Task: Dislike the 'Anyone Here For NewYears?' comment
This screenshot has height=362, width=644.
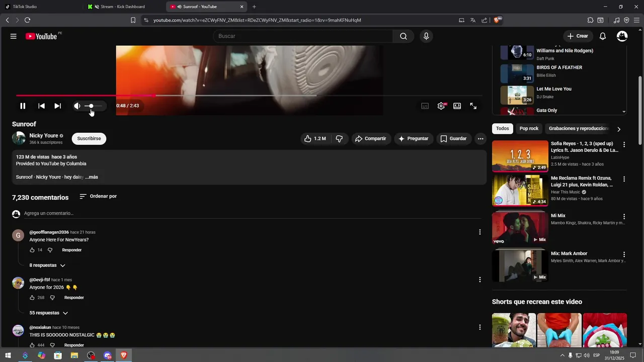Action: [50, 250]
